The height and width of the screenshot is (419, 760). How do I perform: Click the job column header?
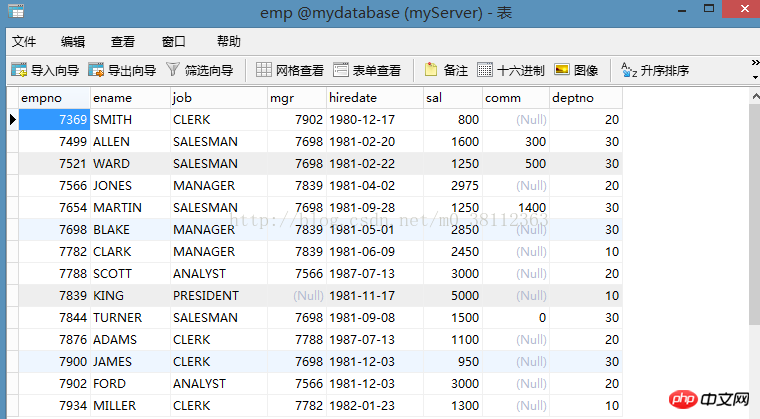[219, 98]
